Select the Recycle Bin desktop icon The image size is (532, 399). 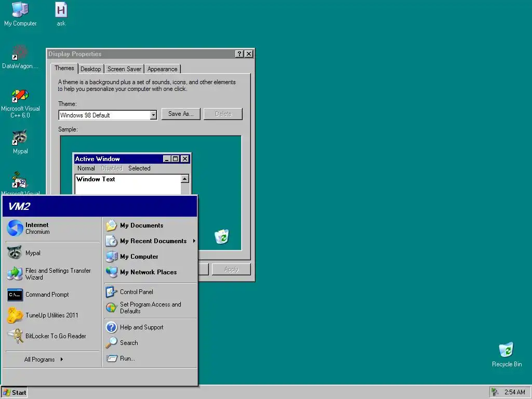coord(507,354)
